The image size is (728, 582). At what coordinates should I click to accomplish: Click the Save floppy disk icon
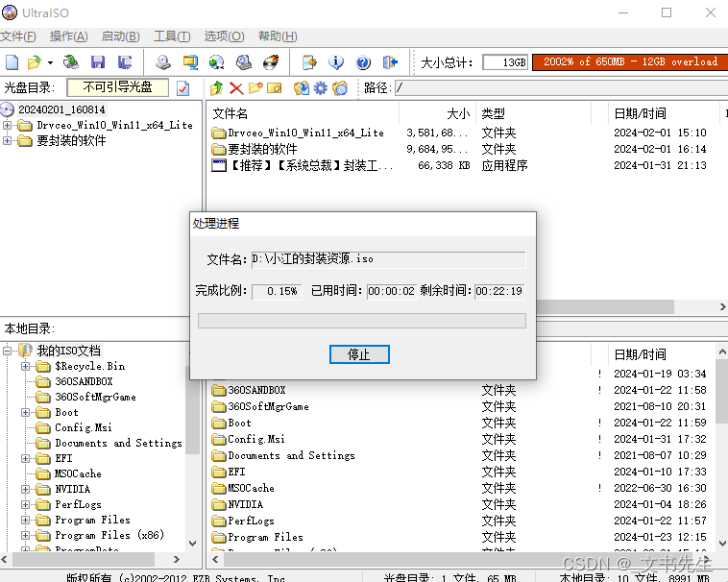tap(98, 62)
